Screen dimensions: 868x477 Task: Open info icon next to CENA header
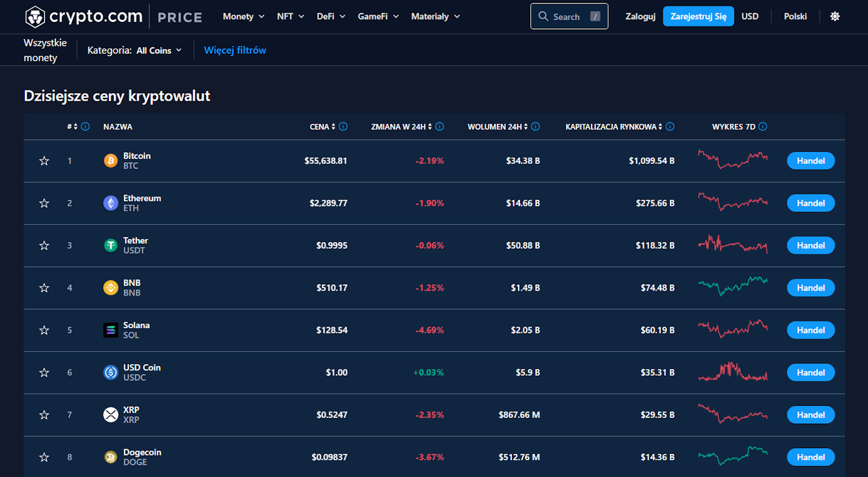(343, 126)
